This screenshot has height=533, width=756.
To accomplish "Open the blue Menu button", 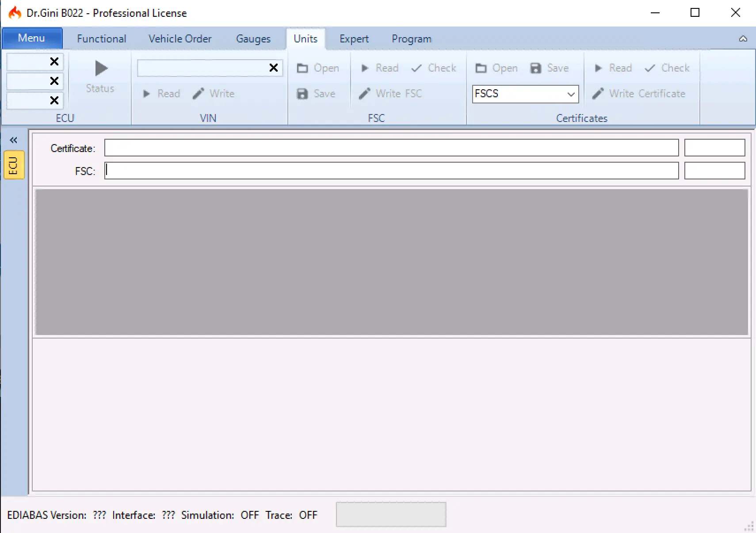I will coord(31,38).
